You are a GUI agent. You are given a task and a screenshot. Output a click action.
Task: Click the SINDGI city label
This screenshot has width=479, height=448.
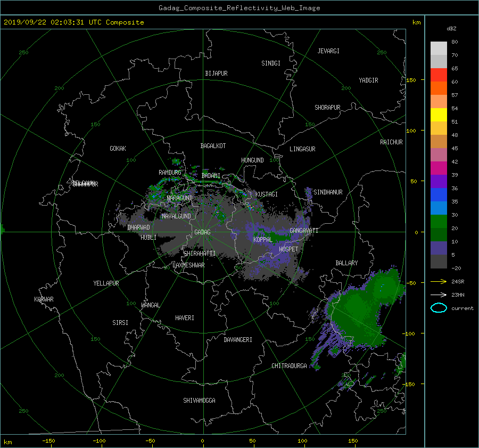click(x=271, y=63)
